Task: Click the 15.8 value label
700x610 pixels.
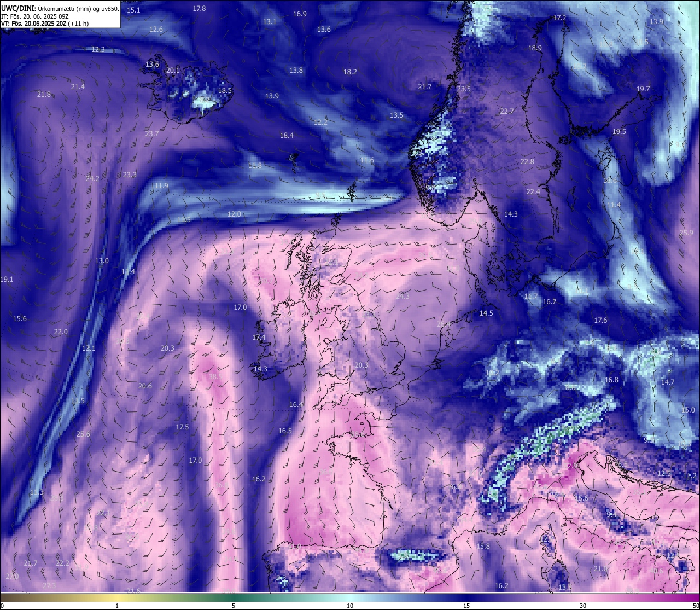Action: point(483,546)
